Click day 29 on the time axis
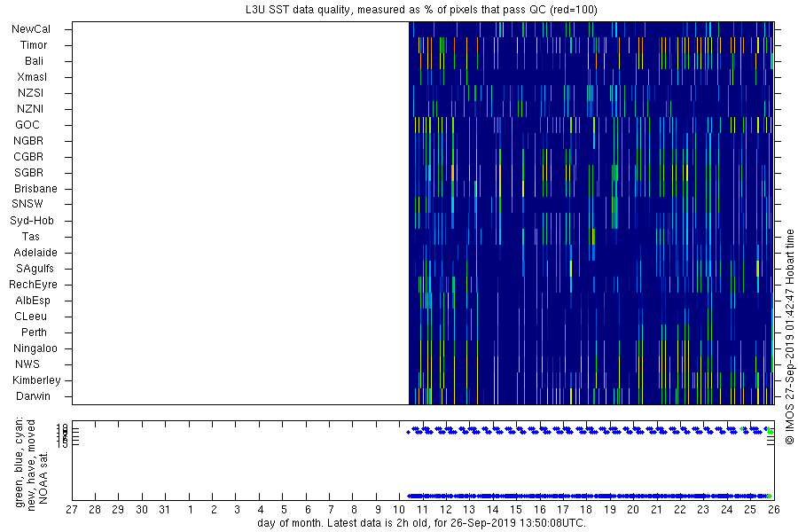Image resolution: width=798 pixels, height=532 pixels. pos(118,510)
